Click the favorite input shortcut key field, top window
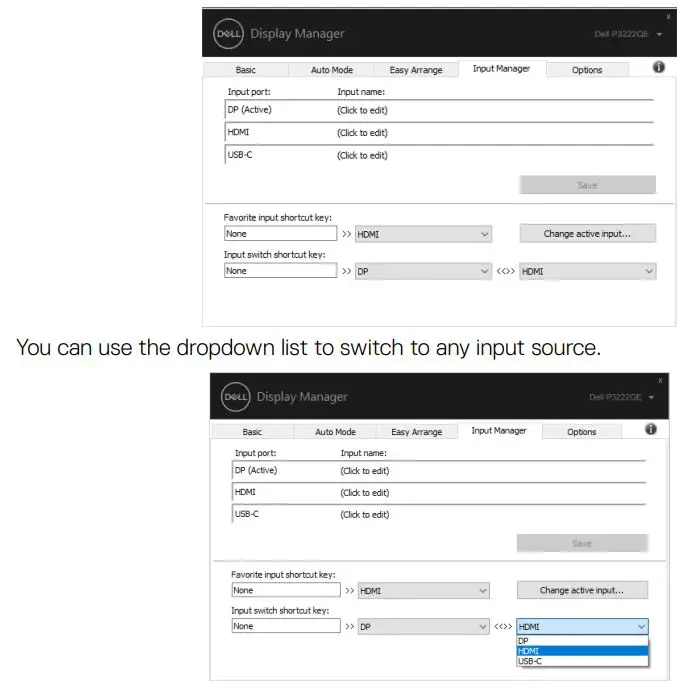This screenshot has width=678, height=690. coord(280,234)
